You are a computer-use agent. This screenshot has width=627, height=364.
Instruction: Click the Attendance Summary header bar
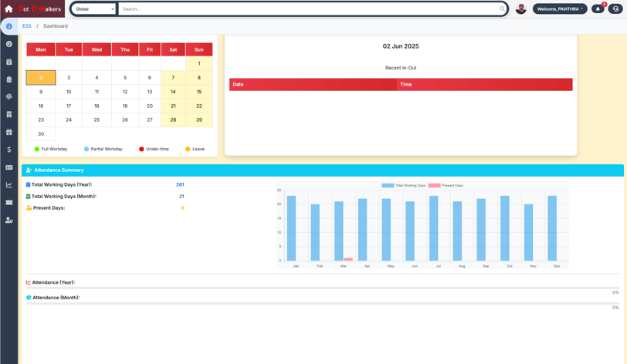pos(323,170)
